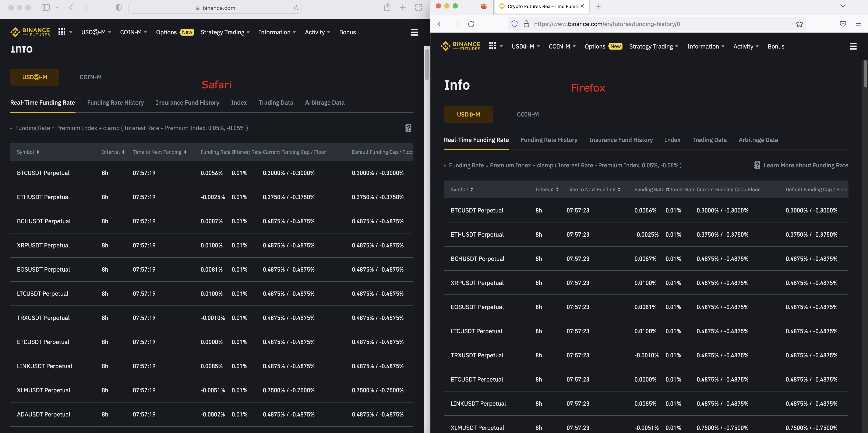The height and width of the screenshot is (433, 868).
Task: Click the question mark icon near the funding formula in Safari
Action: pos(408,128)
